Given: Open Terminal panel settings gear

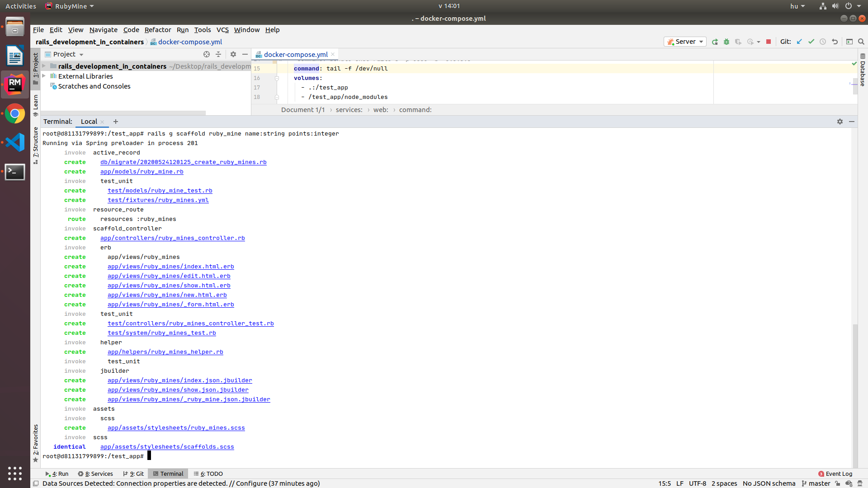Looking at the screenshot, I should 840,122.
